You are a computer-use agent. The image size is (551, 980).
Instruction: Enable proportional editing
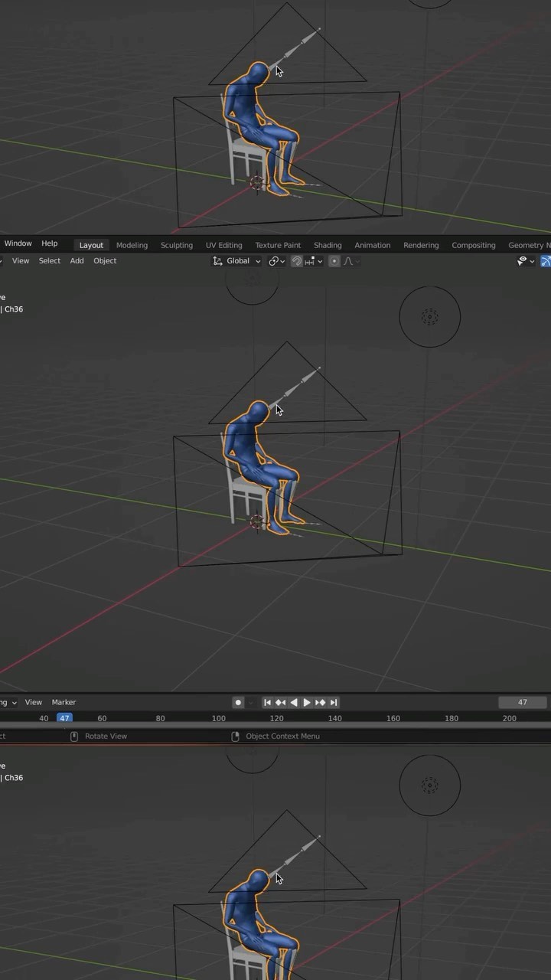pyautogui.click(x=334, y=261)
